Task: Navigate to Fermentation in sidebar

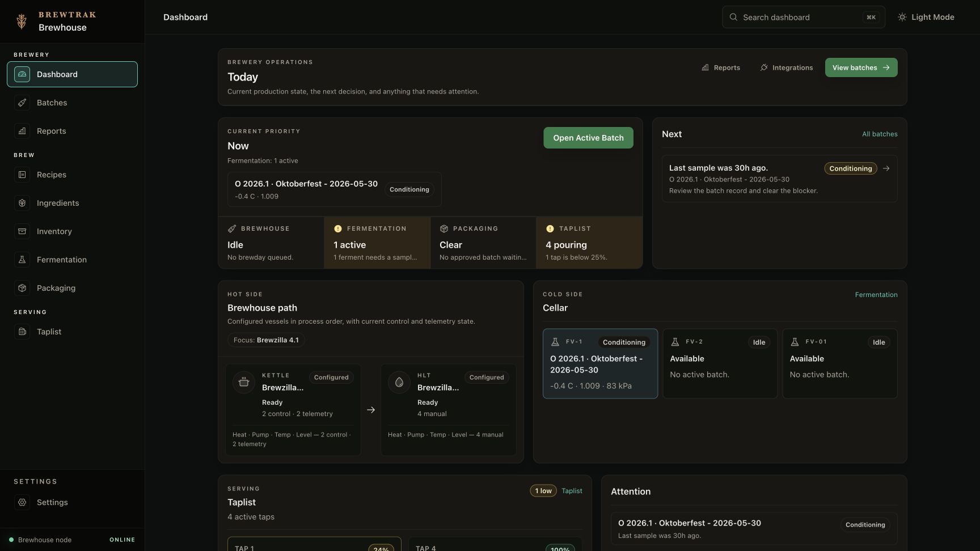Action: 72,260
